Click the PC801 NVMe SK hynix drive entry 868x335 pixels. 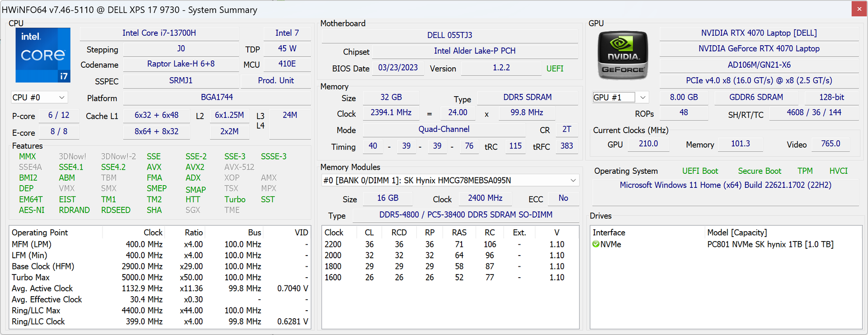tap(770, 244)
